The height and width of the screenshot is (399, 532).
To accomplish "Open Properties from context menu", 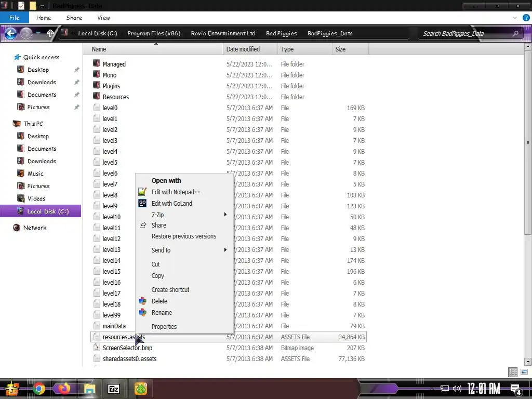I will coord(164,326).
